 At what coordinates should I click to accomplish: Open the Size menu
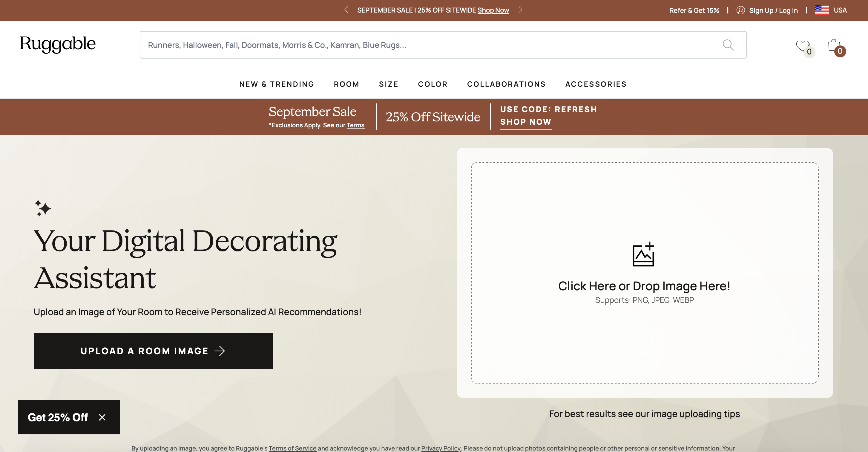389,84
